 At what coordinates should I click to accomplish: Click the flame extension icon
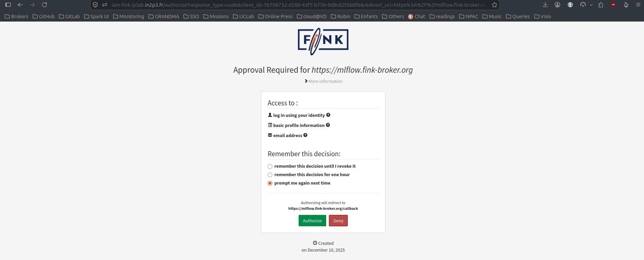[626, 5]
